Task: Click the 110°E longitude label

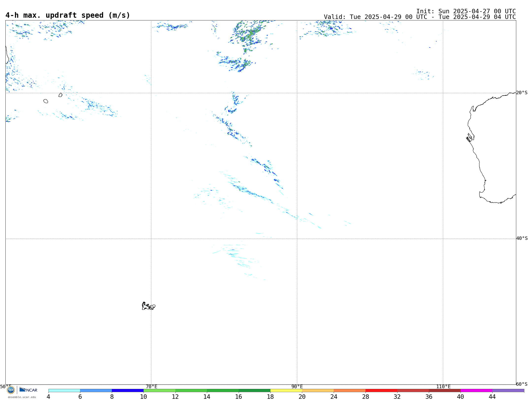Action: point(443,386)
